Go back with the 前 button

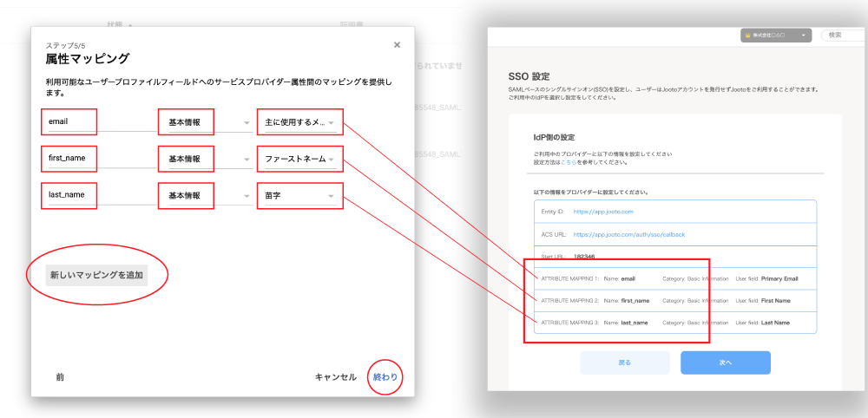click(x=60, y=377)
